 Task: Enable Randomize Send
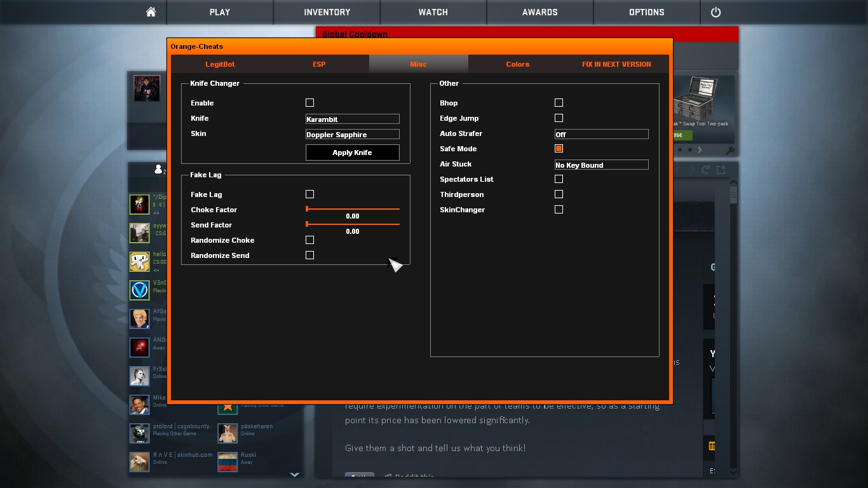pos(309,255)
